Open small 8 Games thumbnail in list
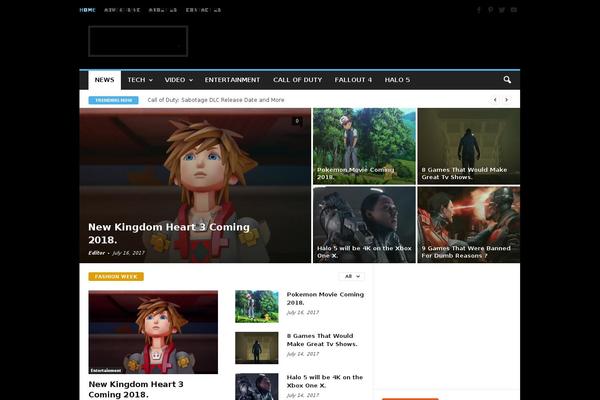 (257, 348)
